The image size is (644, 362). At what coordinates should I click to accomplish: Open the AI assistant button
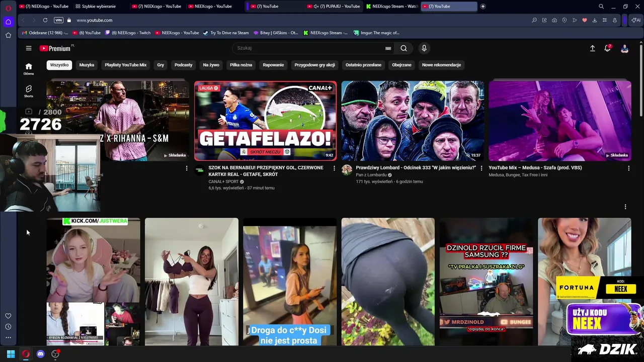pyautogui.click(x=636, y=20)
